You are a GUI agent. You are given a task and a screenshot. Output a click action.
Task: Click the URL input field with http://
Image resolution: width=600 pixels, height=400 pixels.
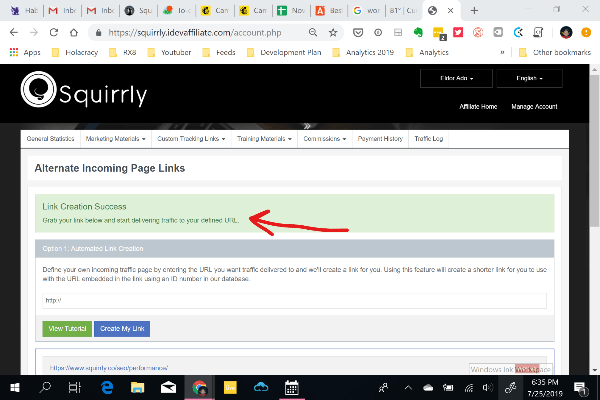(x=294, y=300)
